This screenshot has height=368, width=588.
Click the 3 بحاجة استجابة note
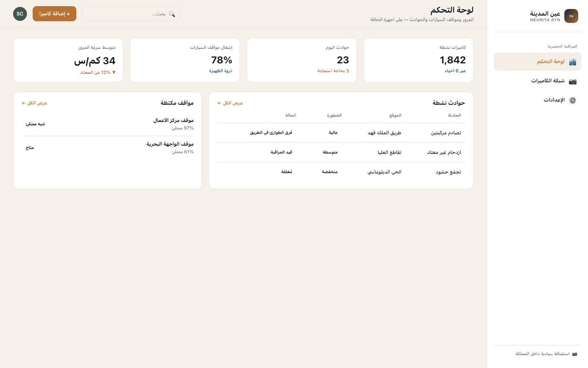tap(333, 71)
